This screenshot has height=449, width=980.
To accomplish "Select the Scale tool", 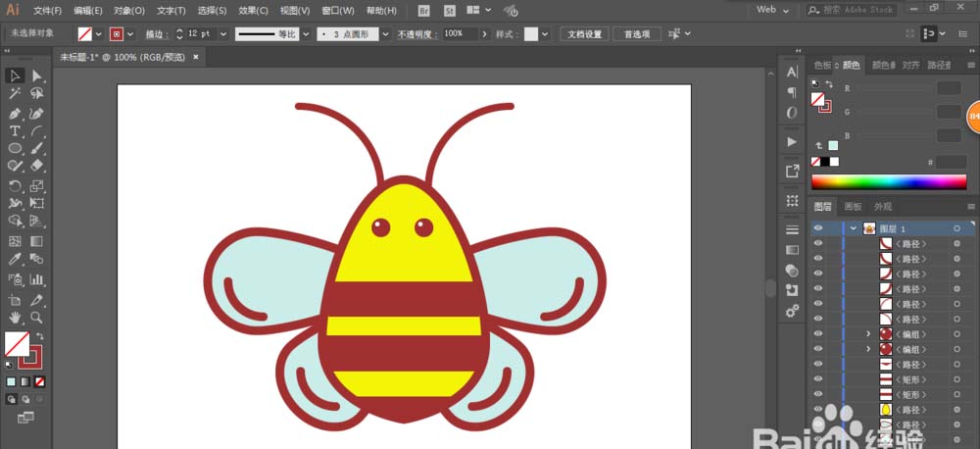I will [x=37, y=185].
